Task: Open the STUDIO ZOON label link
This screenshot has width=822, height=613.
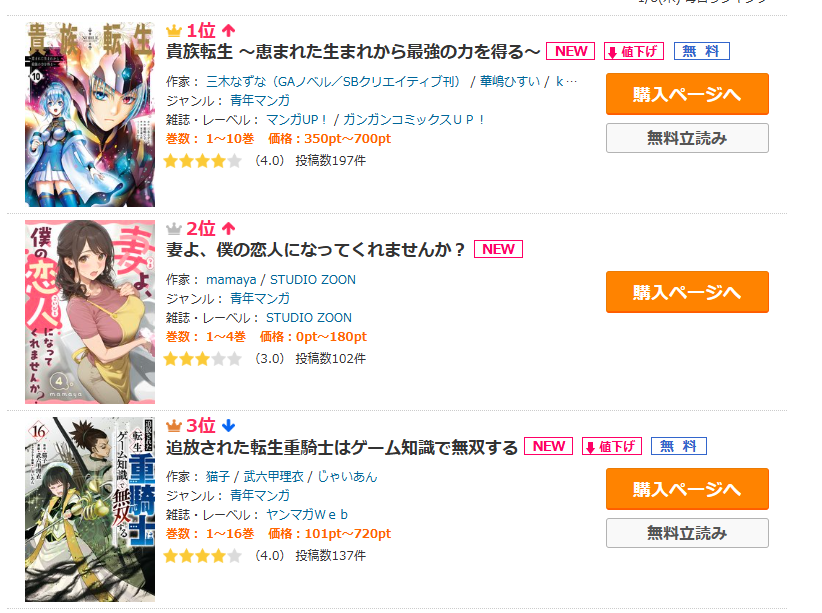Action: (x=309, y=318)
